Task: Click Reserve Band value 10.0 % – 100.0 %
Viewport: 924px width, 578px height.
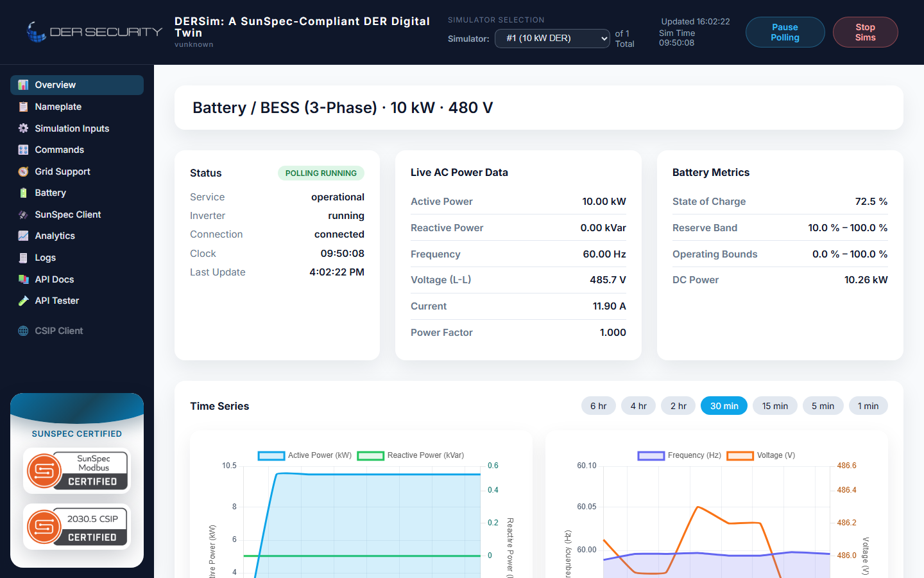Action: click(x=848, y=228)
